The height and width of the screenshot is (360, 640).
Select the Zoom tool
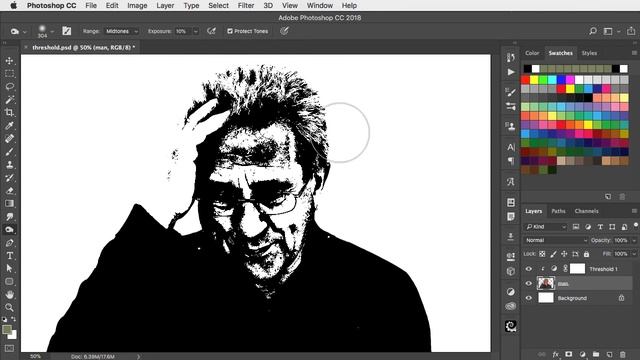coord(9,308)
